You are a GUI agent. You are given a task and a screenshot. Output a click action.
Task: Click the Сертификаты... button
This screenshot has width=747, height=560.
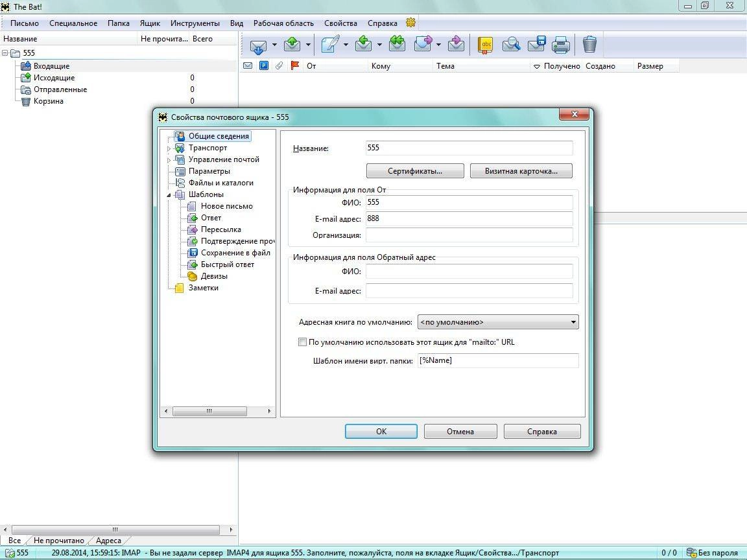[415, 171]
